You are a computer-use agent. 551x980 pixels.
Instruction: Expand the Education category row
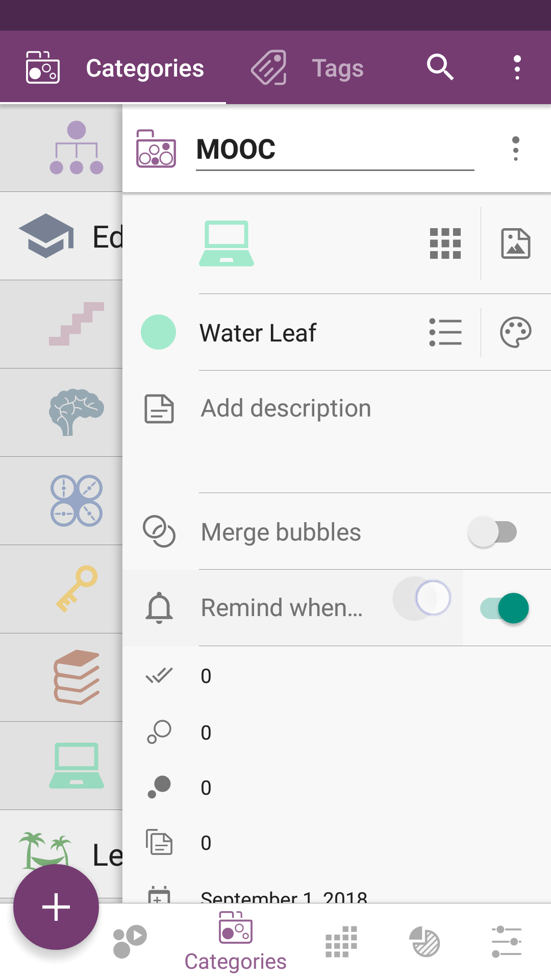point(61,236)
